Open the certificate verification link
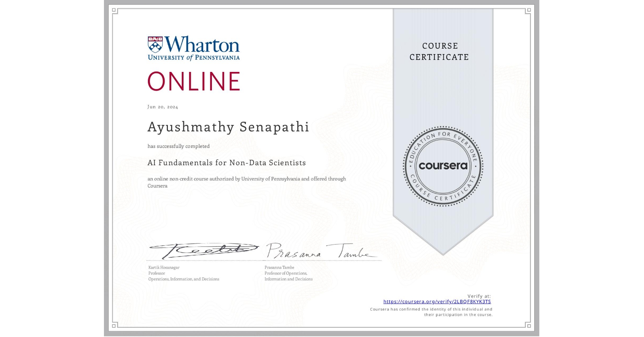Viewport: 644px width, 337px height. (x=437, y=301)
